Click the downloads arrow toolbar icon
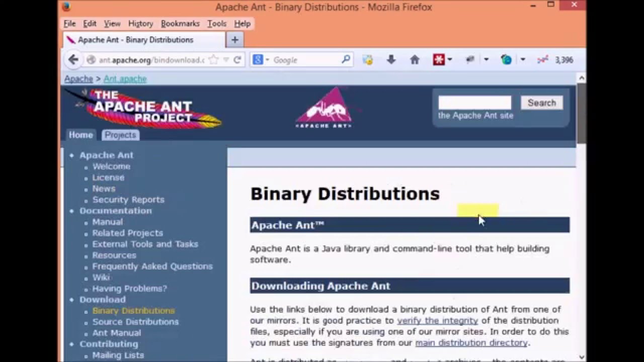 point(391,60)
